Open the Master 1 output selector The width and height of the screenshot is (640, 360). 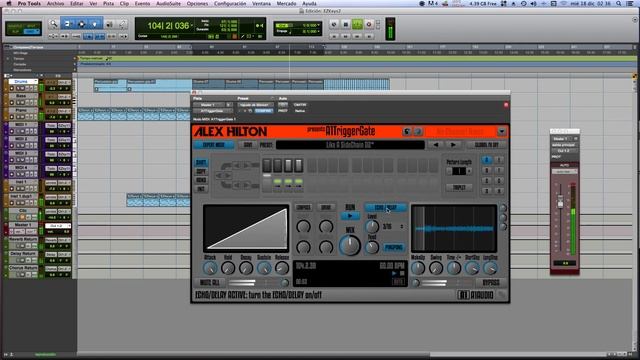pyautogui.click(x=58, y=226)
